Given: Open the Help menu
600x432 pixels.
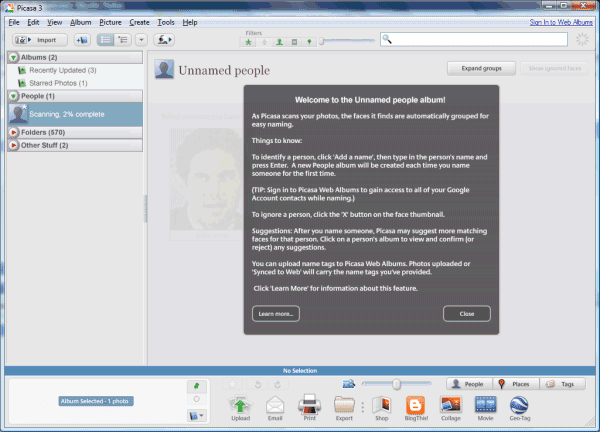Looking at the screenshot, I should pyautogui.click(x=190, y=22).
